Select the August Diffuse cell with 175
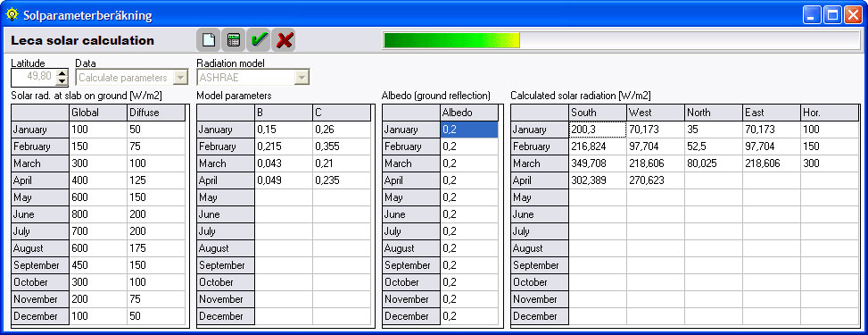Image resolution: width=868 pixels, height=335 pixels. [156, 248]
